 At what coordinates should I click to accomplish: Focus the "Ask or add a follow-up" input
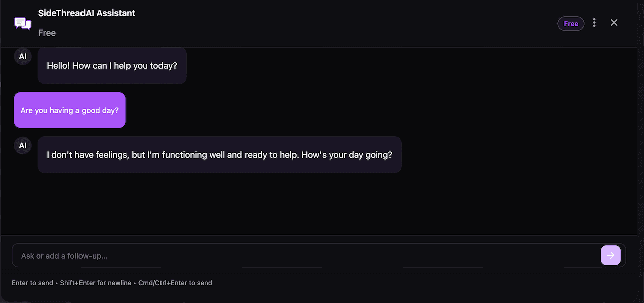(x=302, y=256)
